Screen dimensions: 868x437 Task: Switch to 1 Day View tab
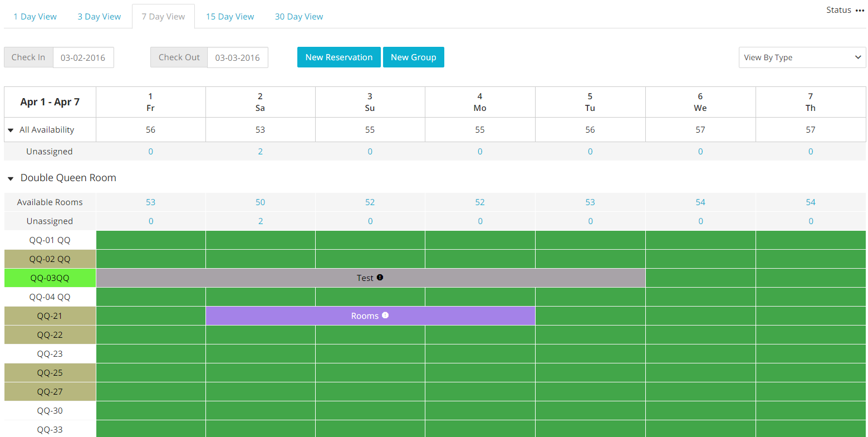[x=35, y=17]
